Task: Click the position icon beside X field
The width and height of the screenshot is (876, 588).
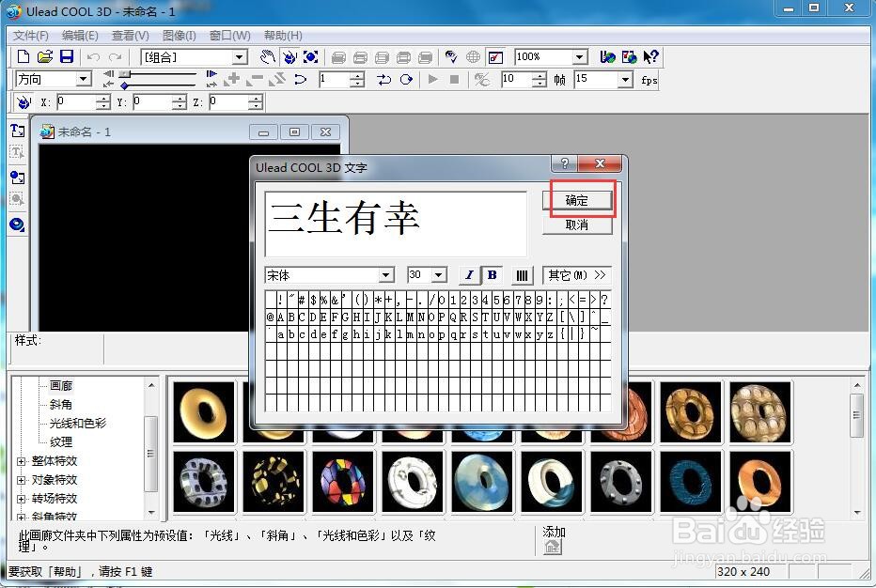Action: 23,102
